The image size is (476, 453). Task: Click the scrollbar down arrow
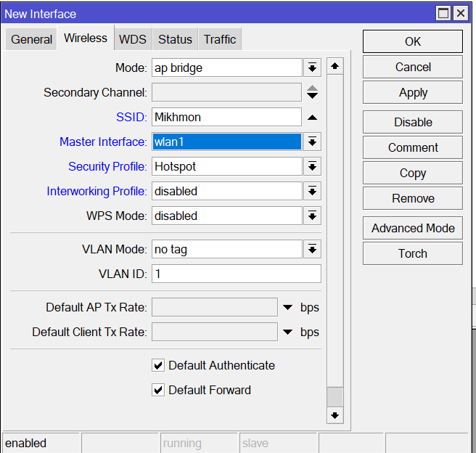tap(335, 415)
